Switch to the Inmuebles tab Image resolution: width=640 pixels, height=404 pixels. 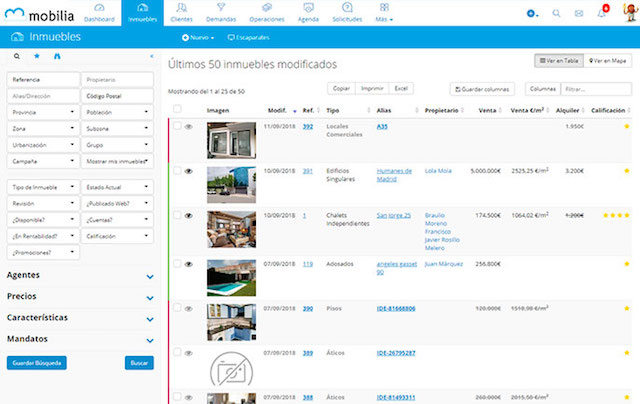[x=142, y=13]
